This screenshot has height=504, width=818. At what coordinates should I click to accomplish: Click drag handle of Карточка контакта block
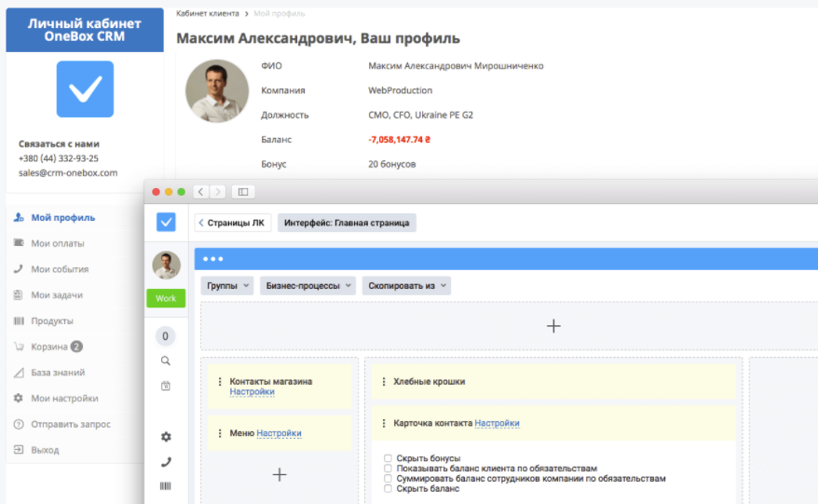point(384,423)
